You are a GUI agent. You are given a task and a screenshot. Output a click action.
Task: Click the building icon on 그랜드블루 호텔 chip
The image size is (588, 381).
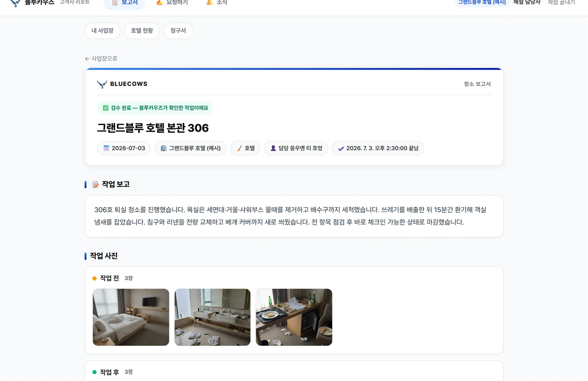tap(164, 148)
